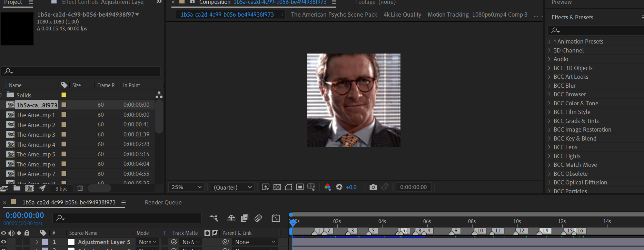Click the Label tag column in Project panel
The height and width of the screenshot is (250, 644).
64,85
